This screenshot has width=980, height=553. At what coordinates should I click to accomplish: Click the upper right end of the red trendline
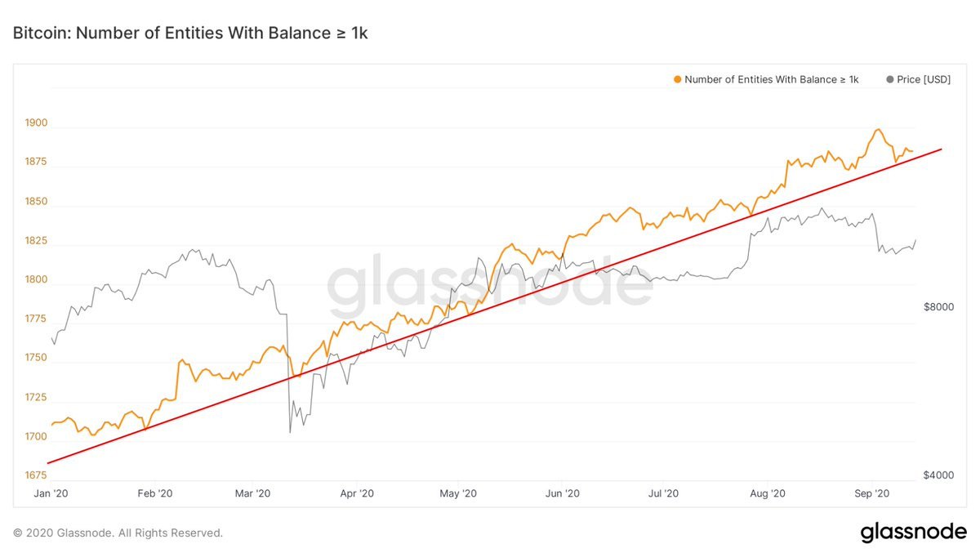pos(942,149)
